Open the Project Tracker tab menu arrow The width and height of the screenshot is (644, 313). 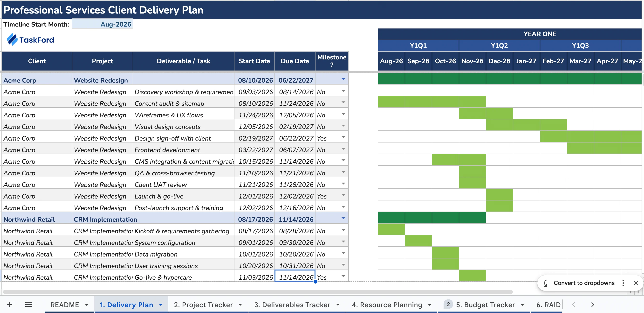240,305
